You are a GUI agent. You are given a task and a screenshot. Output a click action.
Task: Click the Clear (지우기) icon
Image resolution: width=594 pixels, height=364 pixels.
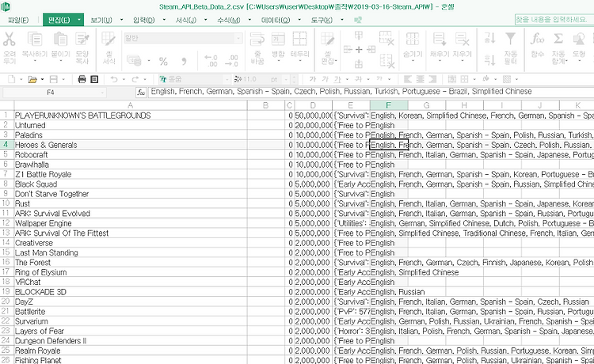coord(463,39)
